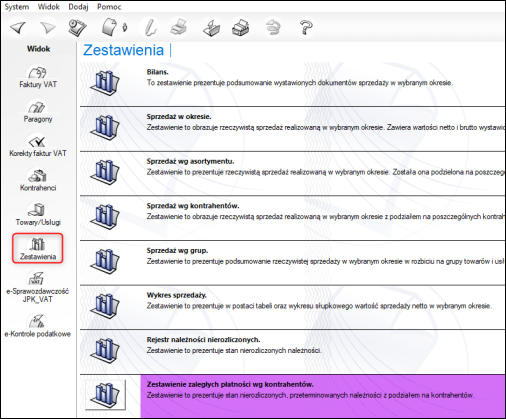506x419 pixels.
Task: Open Towary/Usługi in sidebar
Action: (x=38, y=214)
